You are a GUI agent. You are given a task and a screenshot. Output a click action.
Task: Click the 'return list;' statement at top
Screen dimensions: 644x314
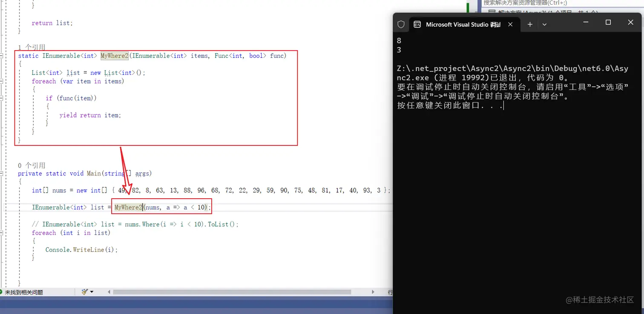point(52,23)
